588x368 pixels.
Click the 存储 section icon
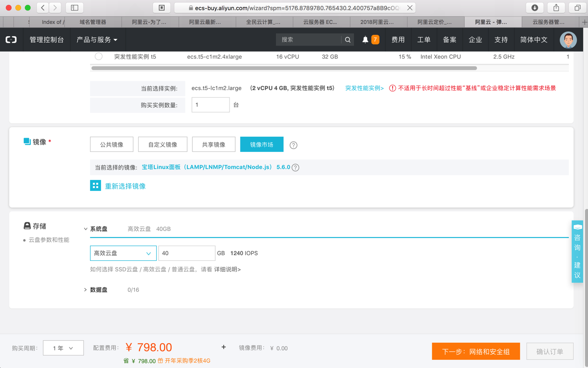click(27, 226)
